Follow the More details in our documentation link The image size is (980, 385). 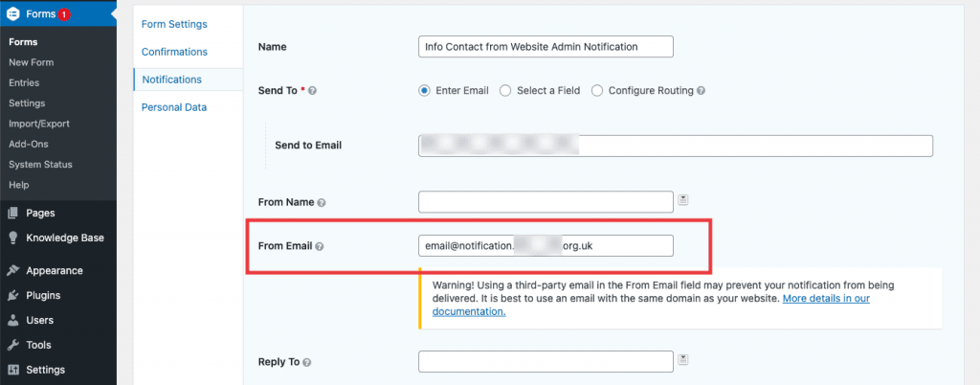point(651,305)
